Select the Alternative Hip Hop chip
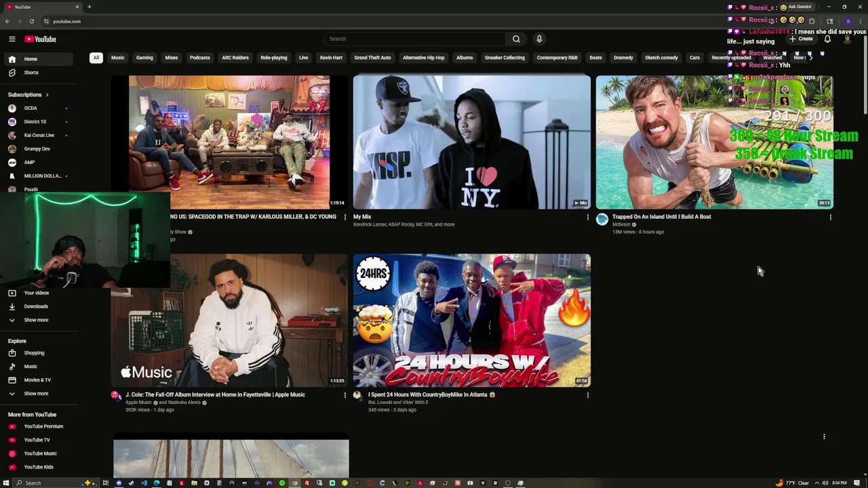The height and width of the screenshot is (488, 868). coord(424,58)
